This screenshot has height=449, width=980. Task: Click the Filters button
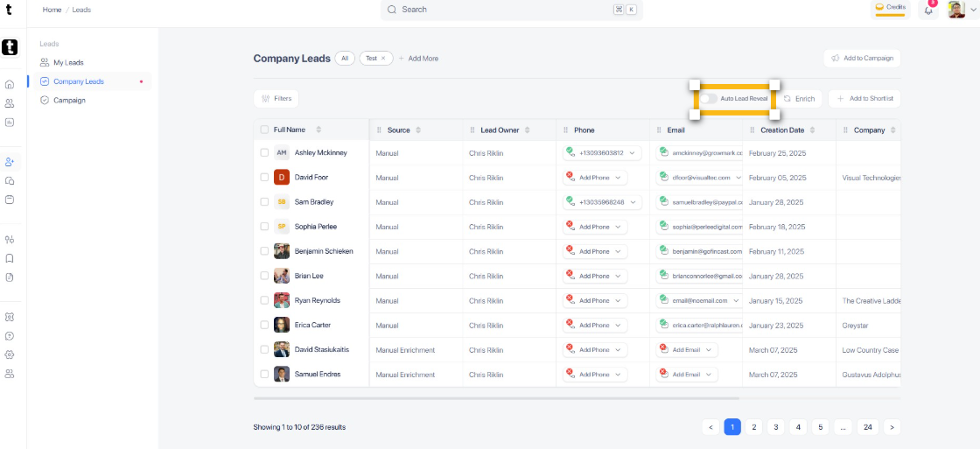276,99
